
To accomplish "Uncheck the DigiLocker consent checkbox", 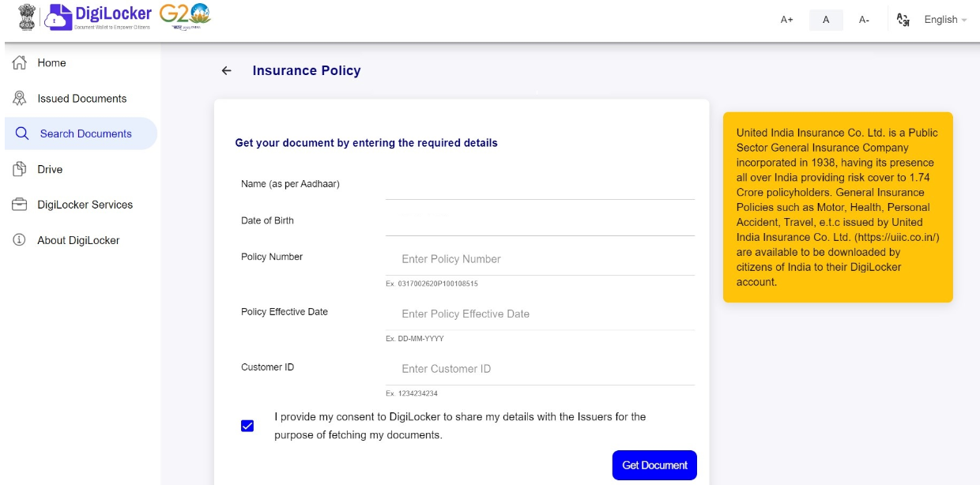I will (x=247, y=426).
